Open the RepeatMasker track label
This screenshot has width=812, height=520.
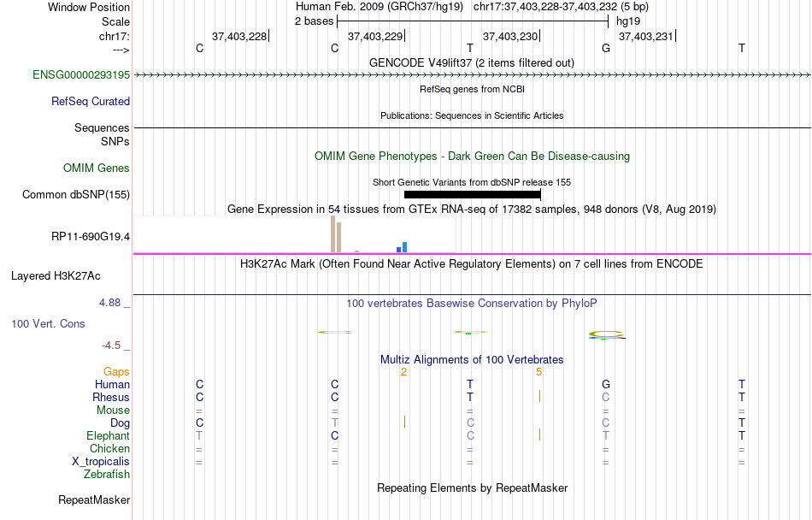(x=94, y=499)
